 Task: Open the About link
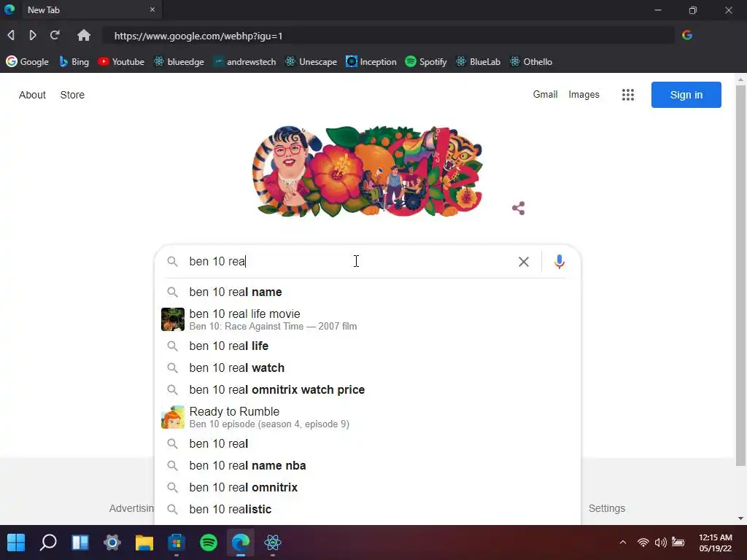(32, 95)
